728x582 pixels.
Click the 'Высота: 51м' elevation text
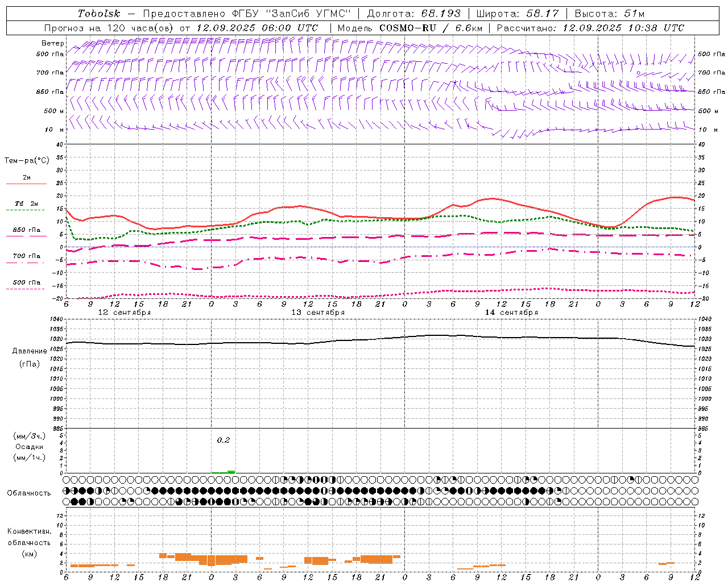(x=610, y=14)
